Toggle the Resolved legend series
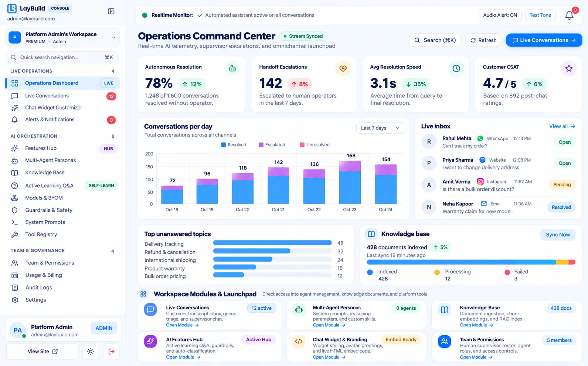The height and width of the screenshot is (366, 588). [x=234, y=145]
